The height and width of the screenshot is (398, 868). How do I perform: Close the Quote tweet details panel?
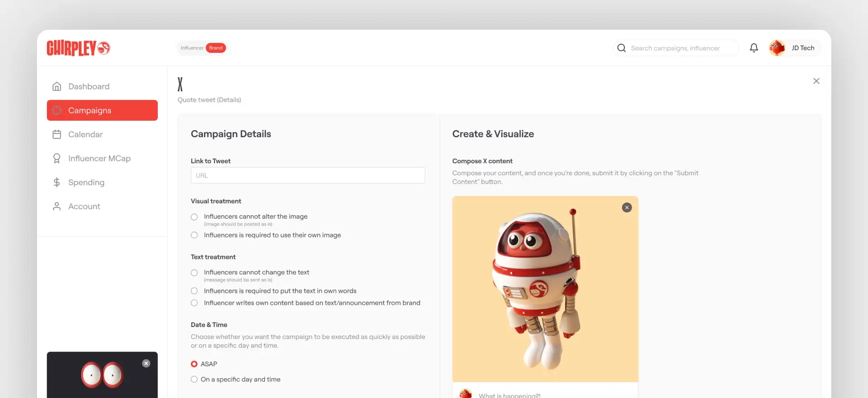pos(816,81)
